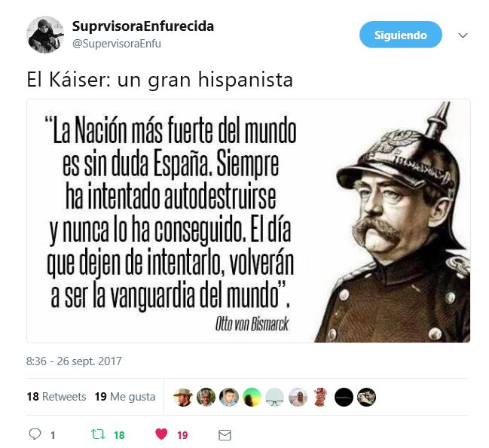Click the @SupervisoraEnfu handle

tap(117, 44)
